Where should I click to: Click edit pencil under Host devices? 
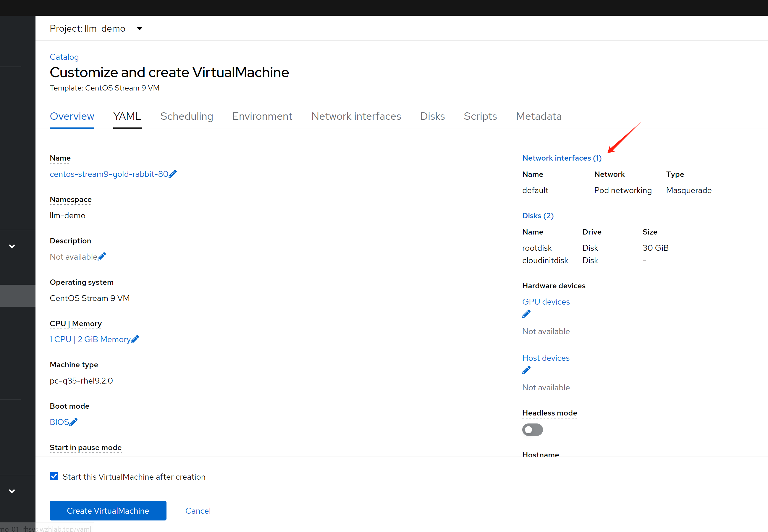pyautogui.click(x=526, y=370)
